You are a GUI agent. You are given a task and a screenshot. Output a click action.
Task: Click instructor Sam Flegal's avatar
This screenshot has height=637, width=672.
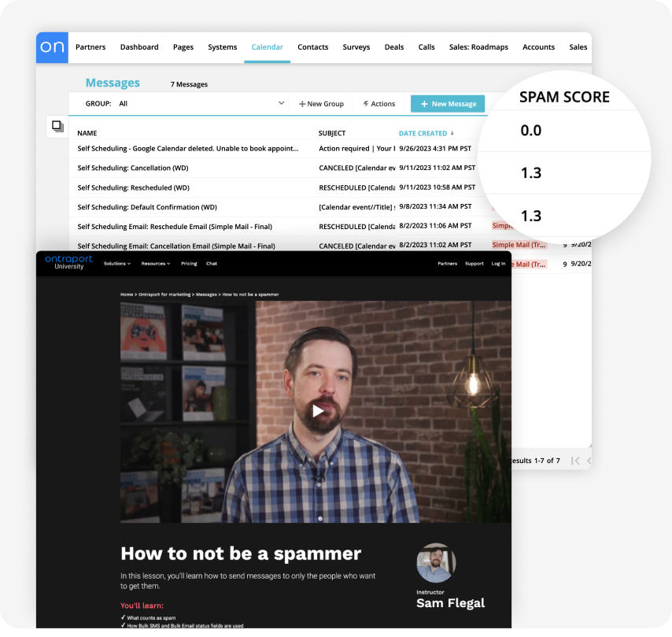pos(436,563)
